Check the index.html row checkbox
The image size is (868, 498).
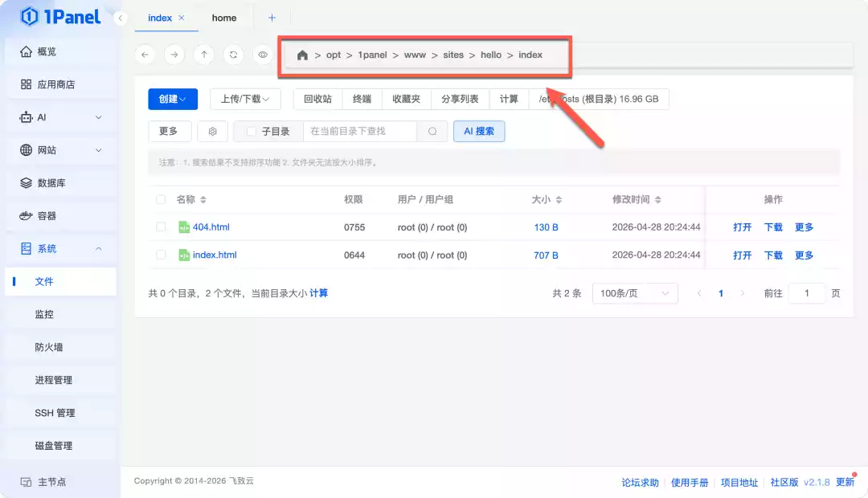click(x=160, y=255)
